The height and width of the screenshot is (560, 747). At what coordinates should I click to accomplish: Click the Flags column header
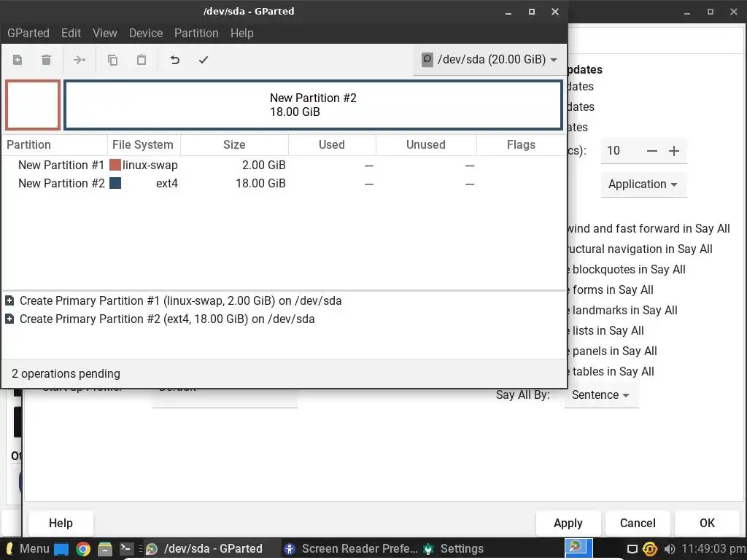[521, 145]
